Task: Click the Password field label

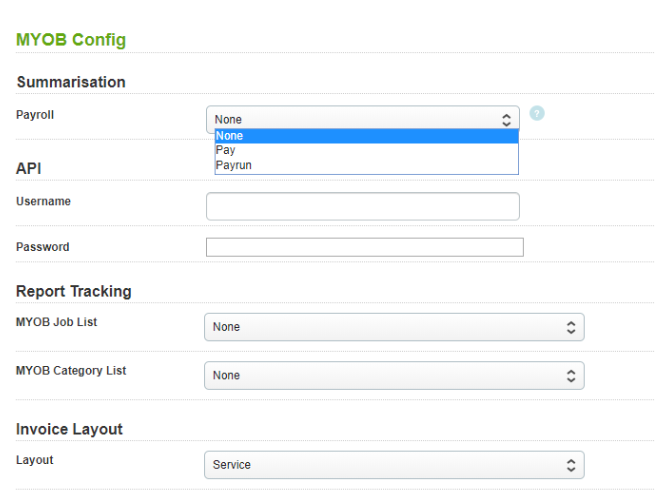Action: pyautogui.click(x=43, y=247)
